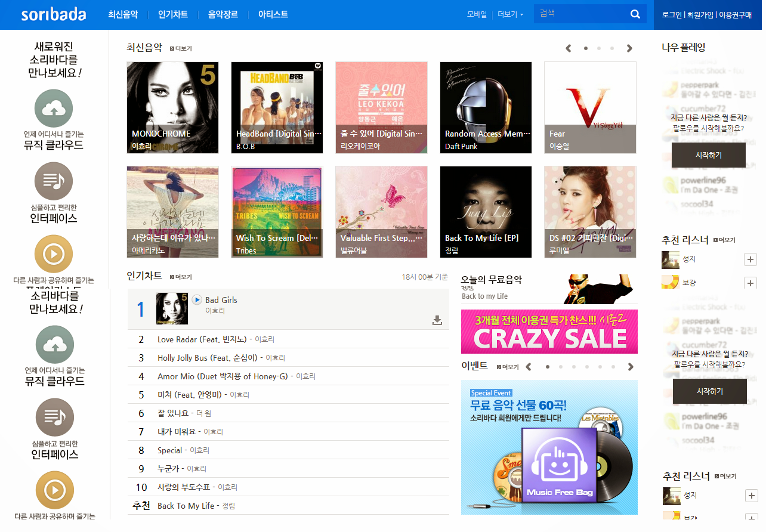Open the MONOCHROME album by 이효리
Viewport: 766px width, 532px height.
point(172,107)
